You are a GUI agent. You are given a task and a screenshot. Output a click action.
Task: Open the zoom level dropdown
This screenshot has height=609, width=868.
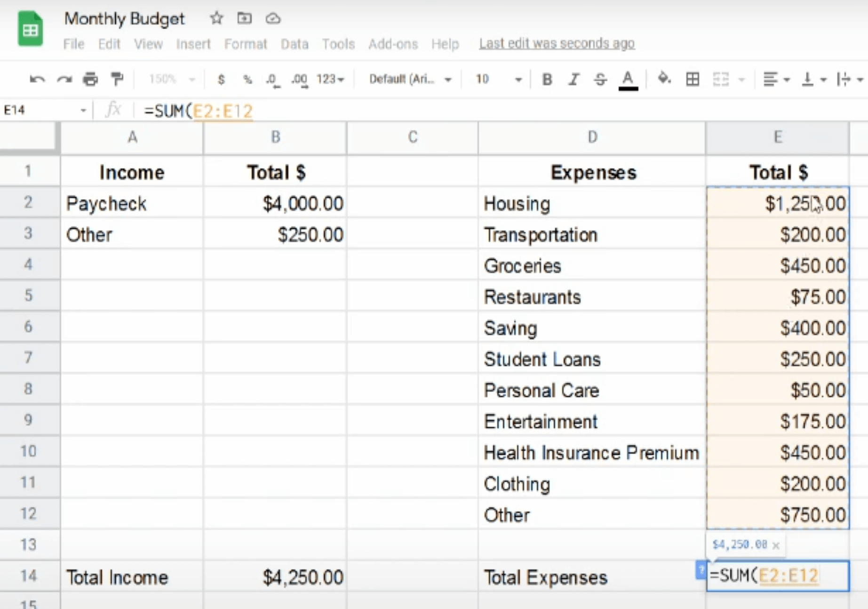(x=172, y=79)
